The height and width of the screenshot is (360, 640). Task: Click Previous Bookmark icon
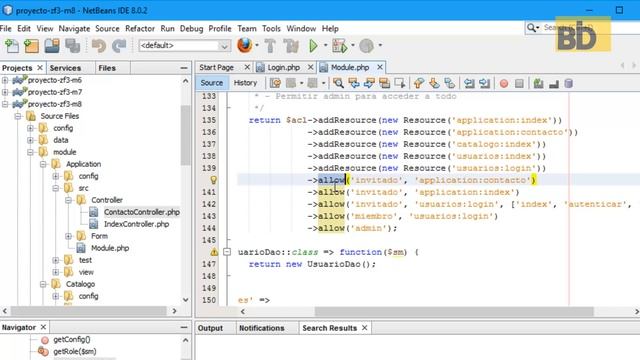tap(418, 83)
